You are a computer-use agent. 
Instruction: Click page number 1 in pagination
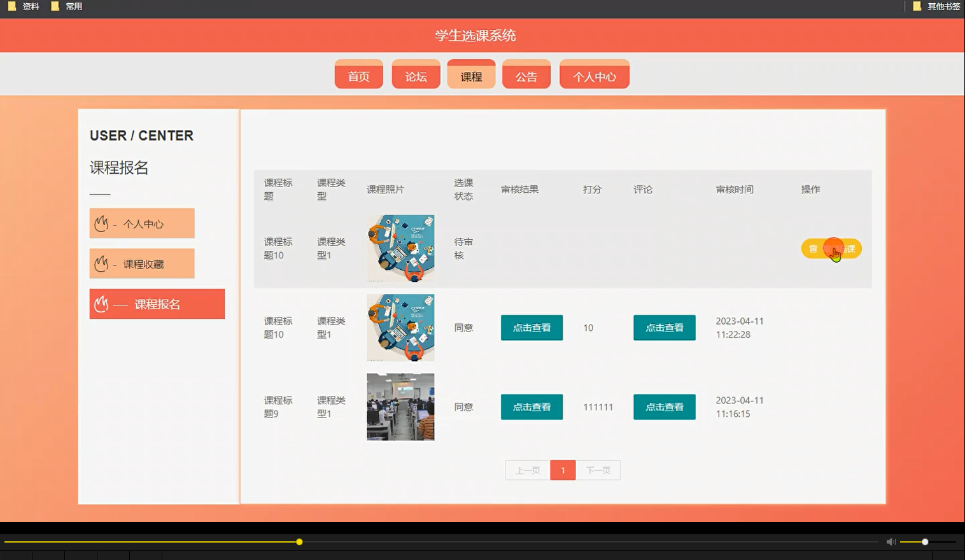[562, 470]
